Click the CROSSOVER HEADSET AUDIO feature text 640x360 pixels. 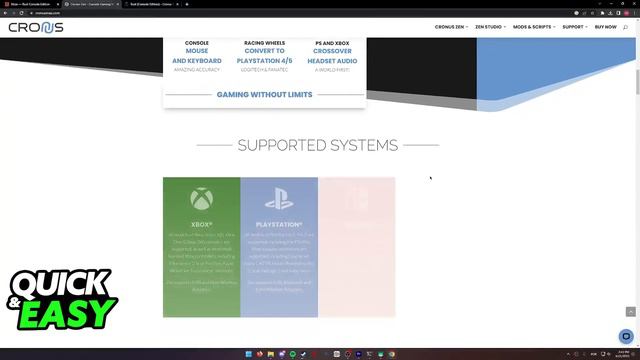click(x=332, y=56)
